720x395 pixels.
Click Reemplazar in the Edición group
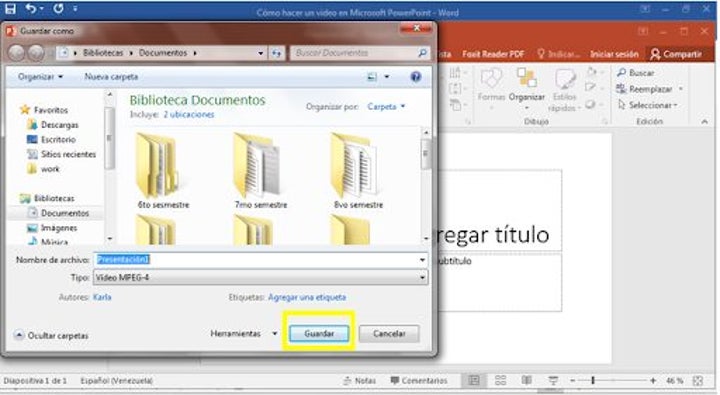tap(649, 89)
